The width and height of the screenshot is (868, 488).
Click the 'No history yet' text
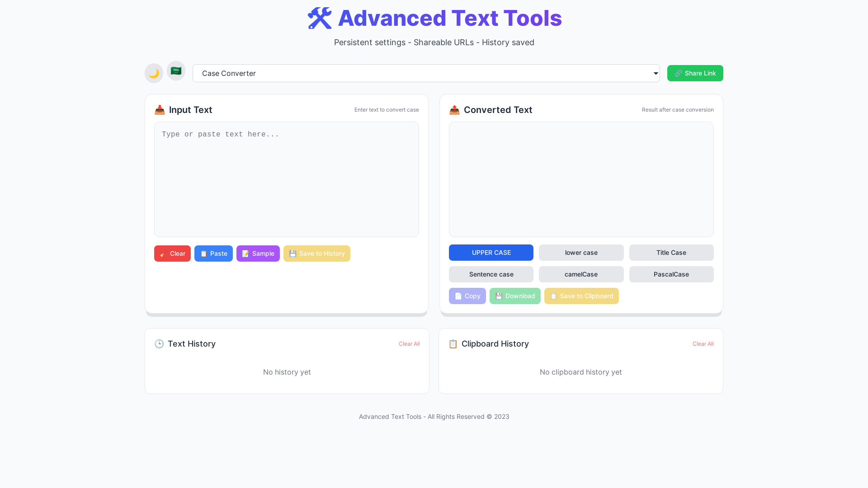pyautogui.click(x=287, y=372)
